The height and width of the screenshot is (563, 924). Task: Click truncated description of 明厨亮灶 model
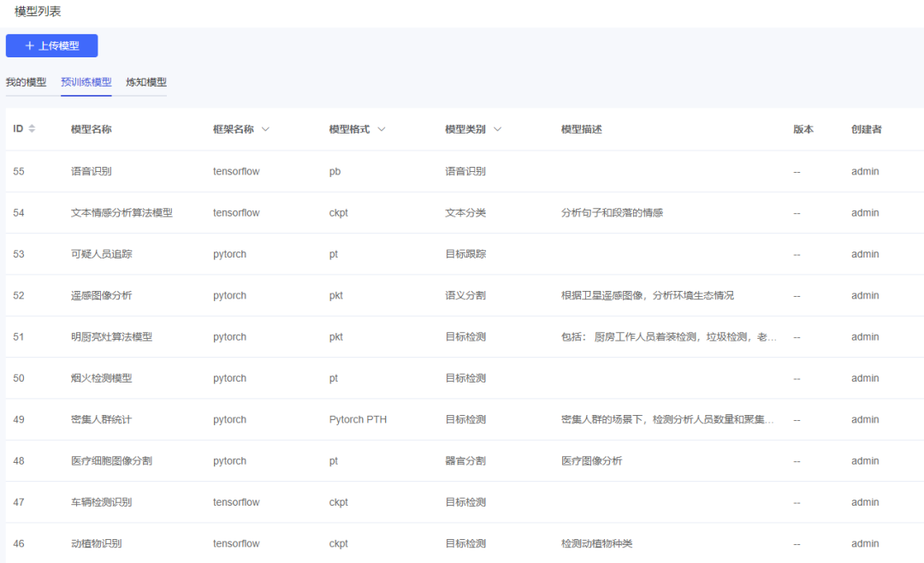pyautogui.click(x=668, y=337)
